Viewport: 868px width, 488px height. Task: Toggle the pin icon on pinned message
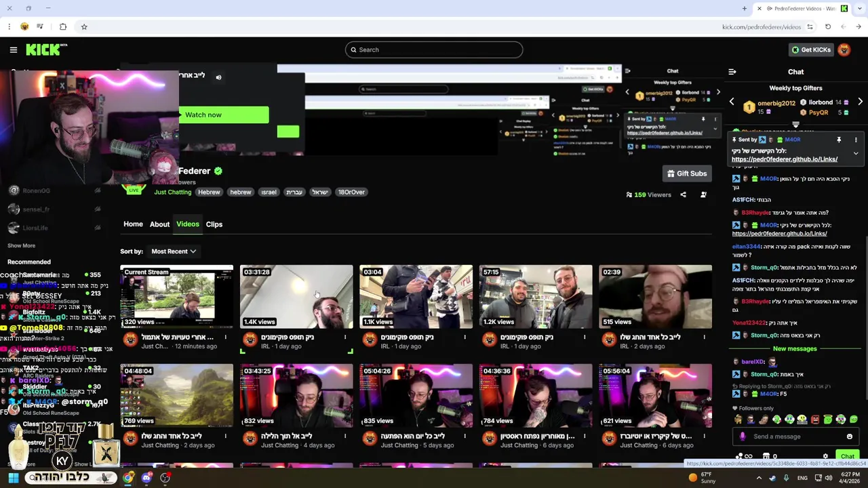click(x=839, y=140)
